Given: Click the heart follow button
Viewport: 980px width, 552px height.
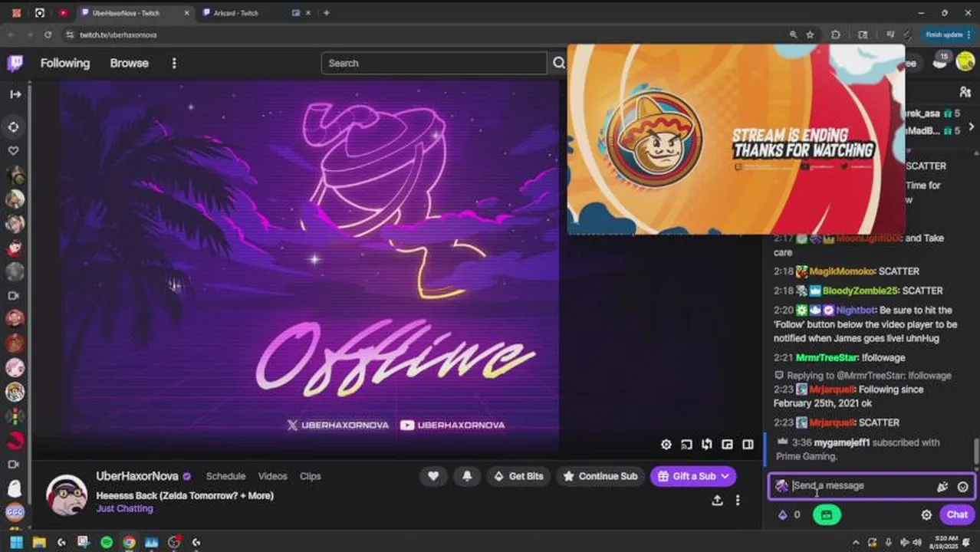Looking at the screenshot, I should click(433, 476).
